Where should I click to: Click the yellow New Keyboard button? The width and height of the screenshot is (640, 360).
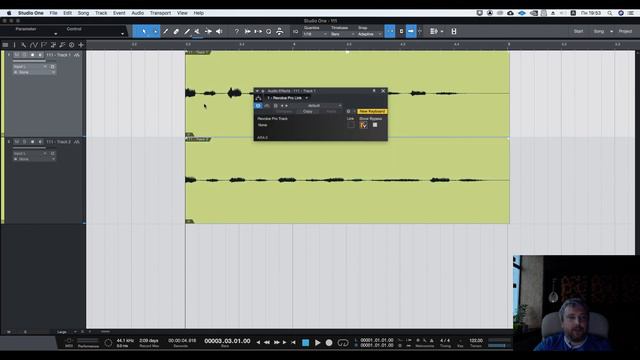click(372, 111)
